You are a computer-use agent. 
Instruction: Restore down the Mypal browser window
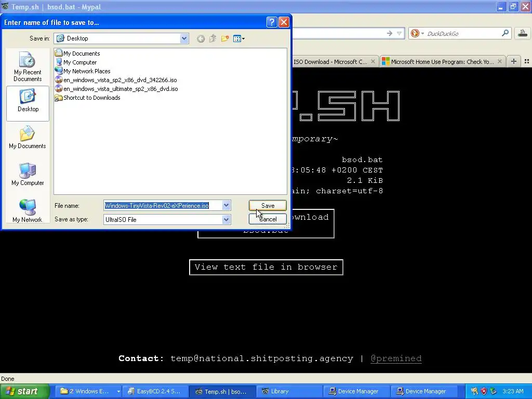point(513,7)
